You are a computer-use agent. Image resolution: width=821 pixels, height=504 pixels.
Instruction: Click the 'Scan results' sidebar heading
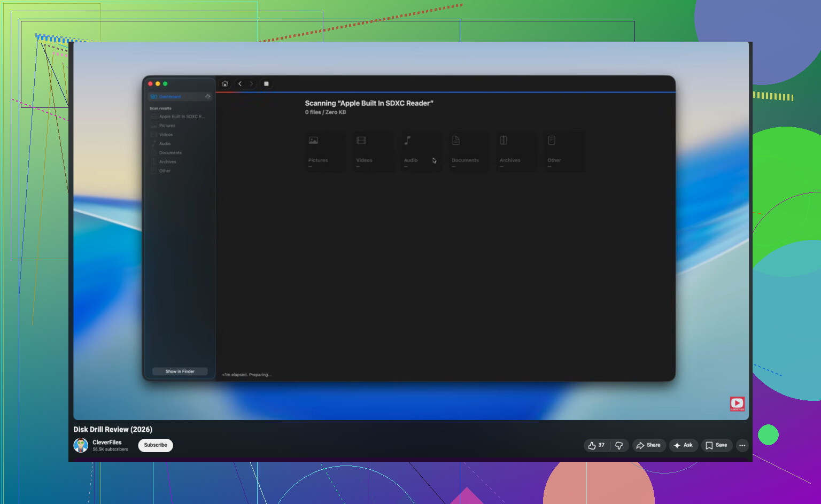pyautogui.click(x=160, y=108)
